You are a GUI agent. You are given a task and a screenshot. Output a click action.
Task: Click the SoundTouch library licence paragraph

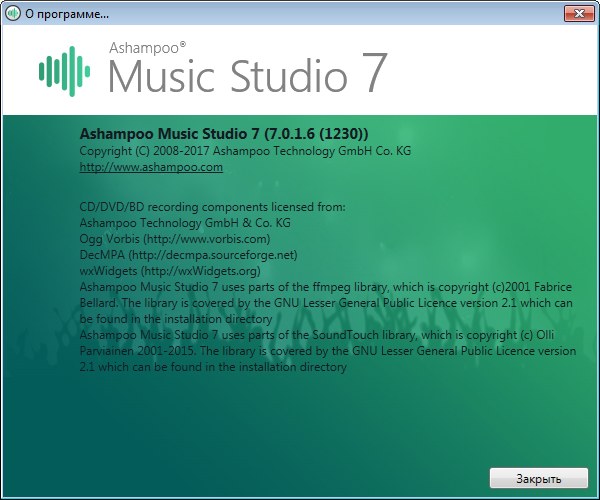click(x=320, y=351)
